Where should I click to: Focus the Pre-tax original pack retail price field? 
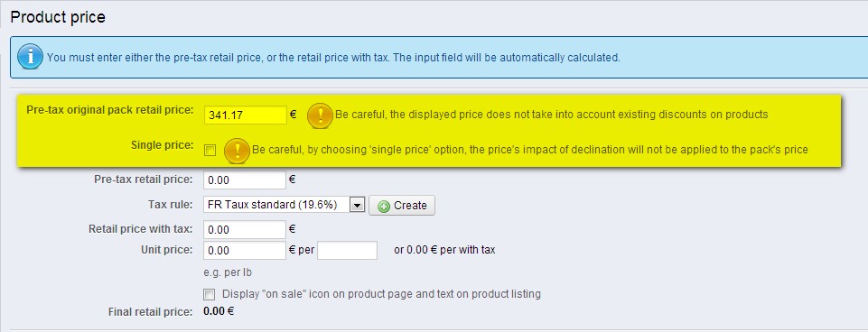coord(246,115)
